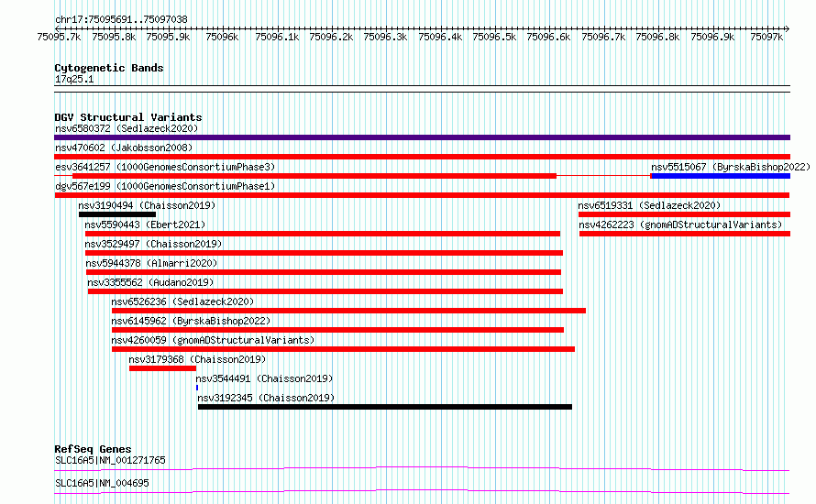
Task: Select the dark purple nsv6580372 variant bar
Action: tap(422, 137)
